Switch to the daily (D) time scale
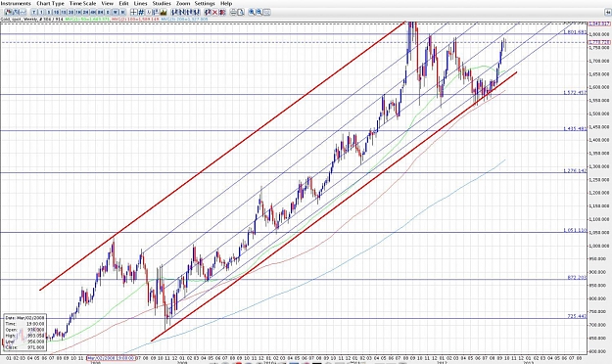 108,13
